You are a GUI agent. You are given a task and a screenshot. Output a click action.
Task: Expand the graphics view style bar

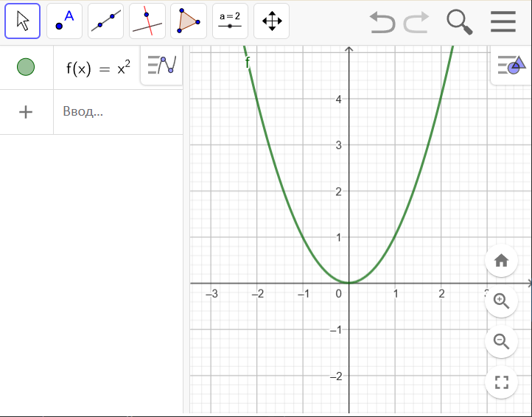click(x=511, y=66)
